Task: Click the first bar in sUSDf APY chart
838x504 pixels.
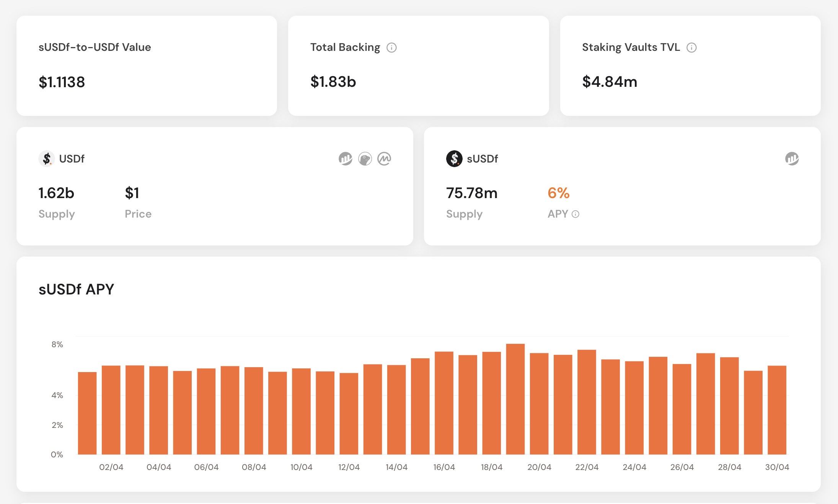Action: (x=87, y=413)
